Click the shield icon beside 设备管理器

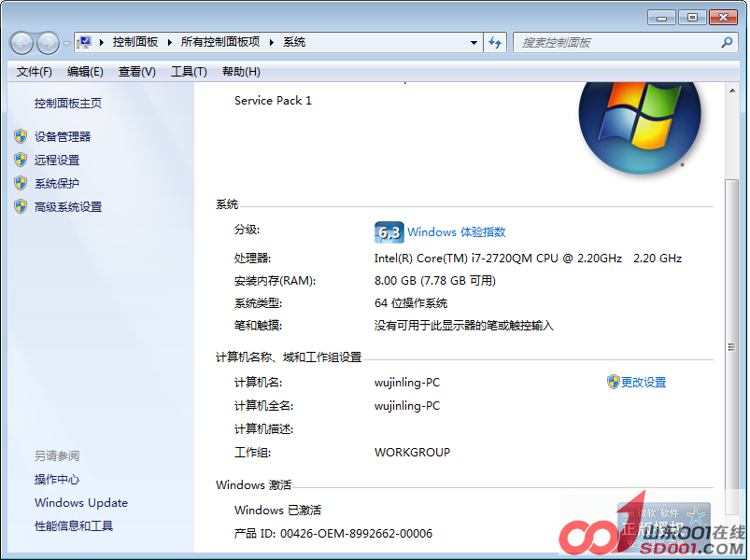coord(21,136)
